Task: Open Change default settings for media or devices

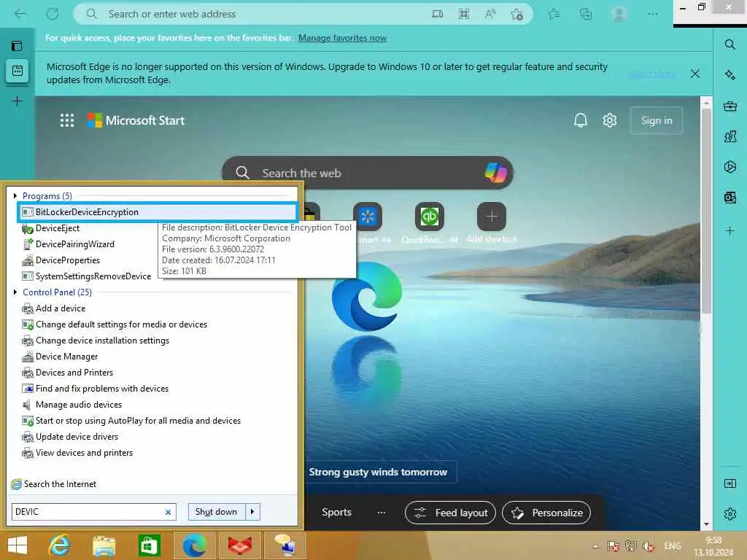Action: tap(122, 324)
